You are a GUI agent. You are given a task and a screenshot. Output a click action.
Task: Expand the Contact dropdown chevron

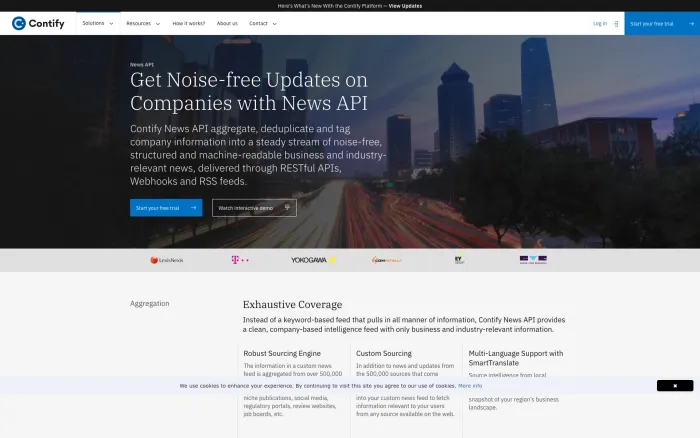275,24
